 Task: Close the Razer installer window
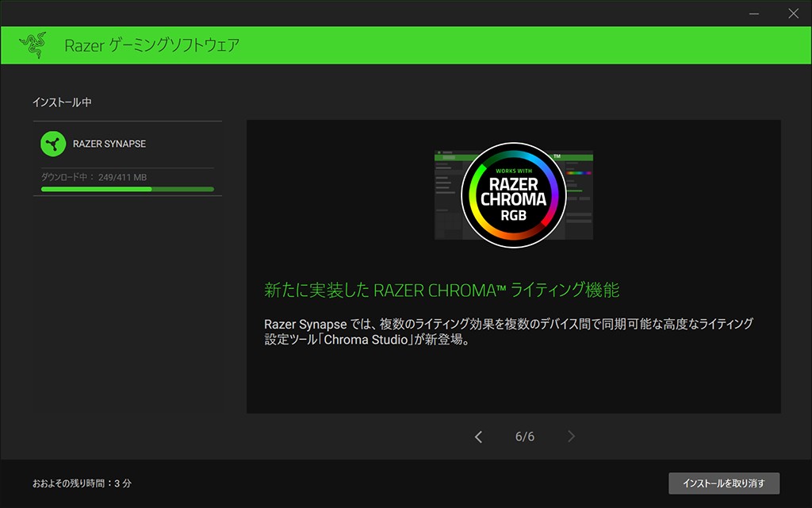(793, 13)
